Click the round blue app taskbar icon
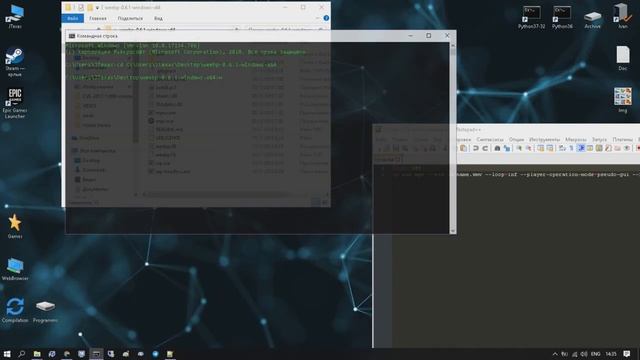The width and height of the screenshot is (640, 360). click(x=156, y=354)
